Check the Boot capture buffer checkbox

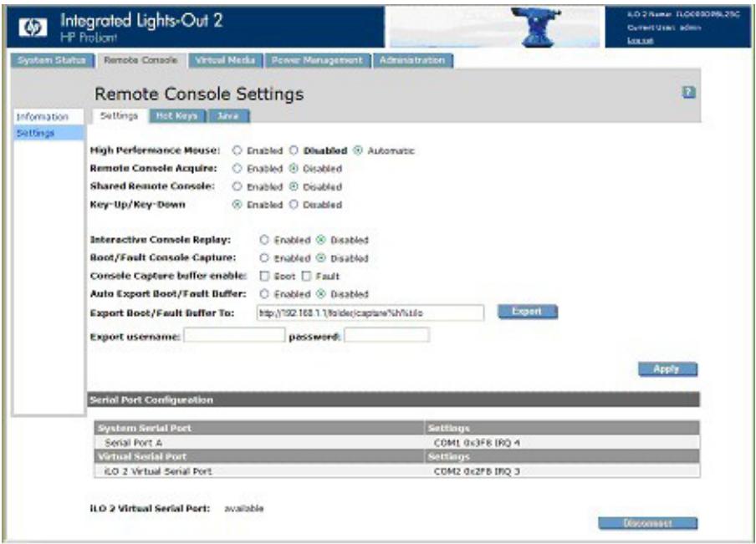[264, 276]
